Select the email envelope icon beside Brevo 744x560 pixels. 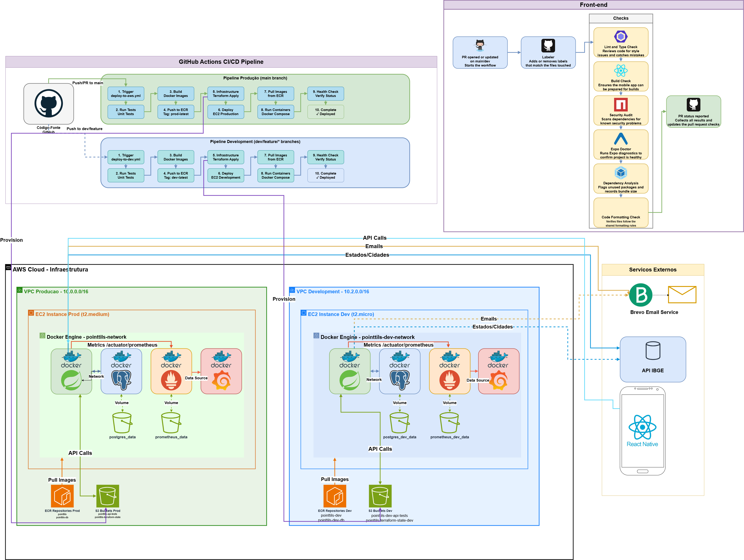coord(682,294)
